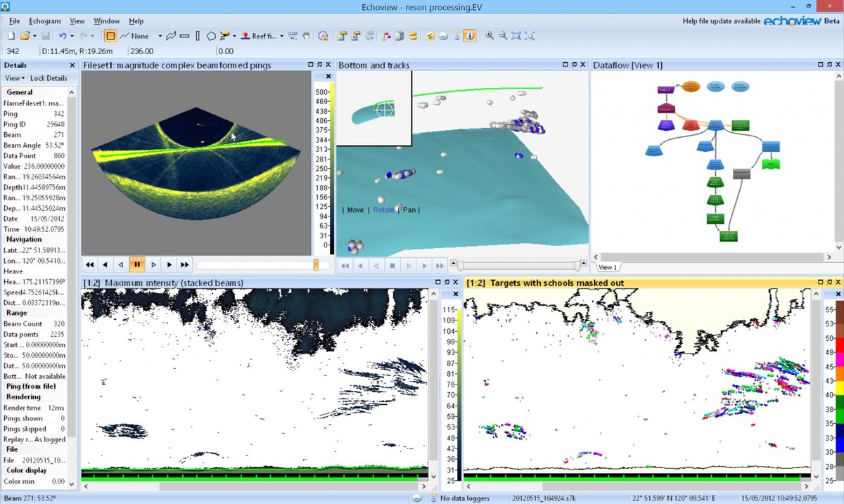The image size is (844, 504).
Task: Click 'Help file update available' notice
Action: click(722, 21)
